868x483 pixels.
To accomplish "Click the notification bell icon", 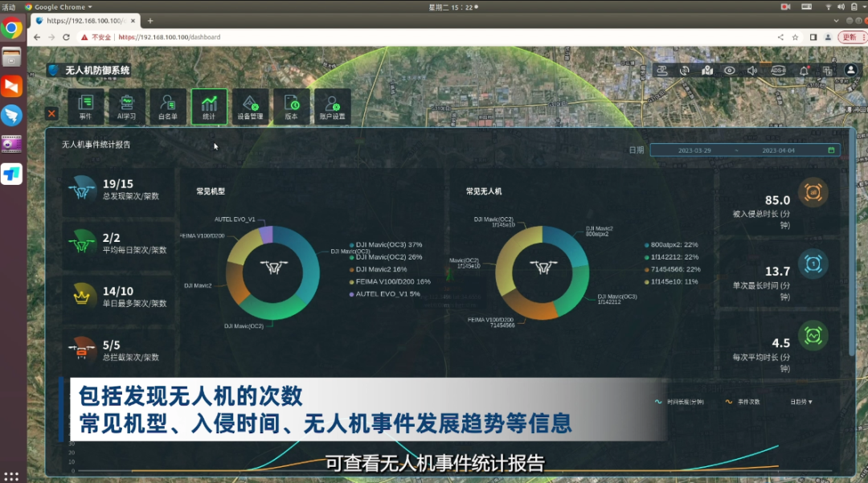I will click(x=804, y=71).
